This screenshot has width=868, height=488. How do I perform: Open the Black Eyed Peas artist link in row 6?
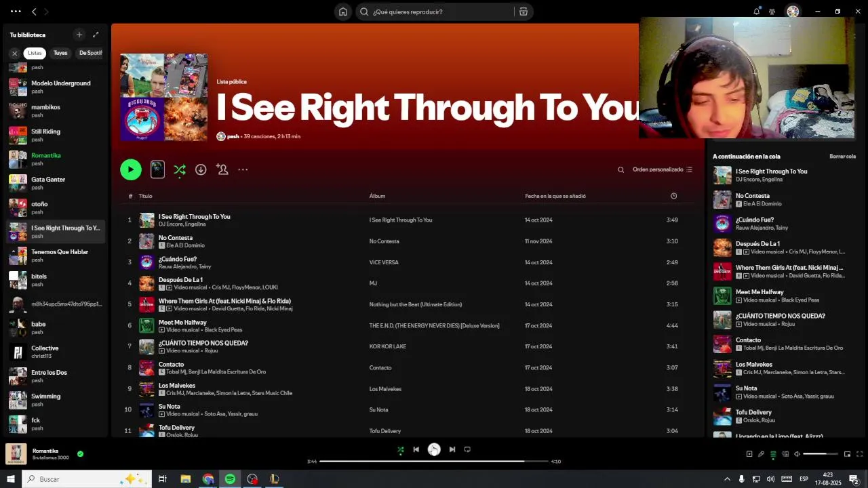[223, 330]
